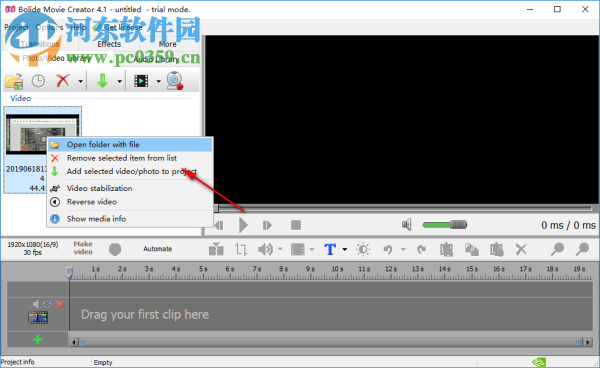Image resolution: width=600 pixels, height=368 pixels.
Task: Click the webcam capture icon
Action: pyautogui.click(x=175, y=81)
